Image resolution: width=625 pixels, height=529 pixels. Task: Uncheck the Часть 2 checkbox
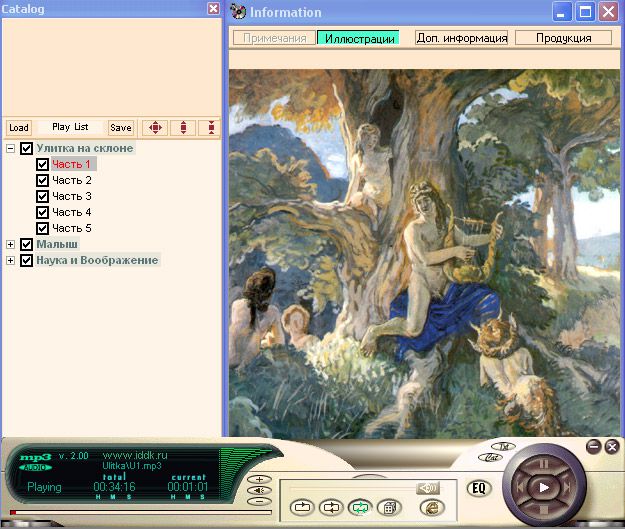(x=42, y=180)
